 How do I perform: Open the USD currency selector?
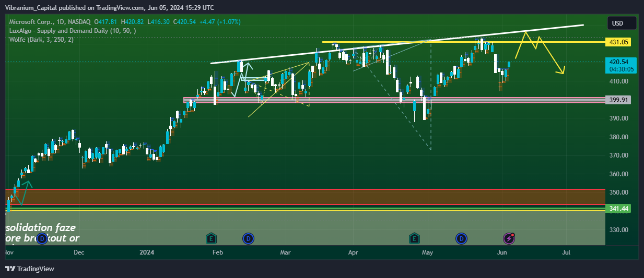pyautogui.click(x=622, y=23)
